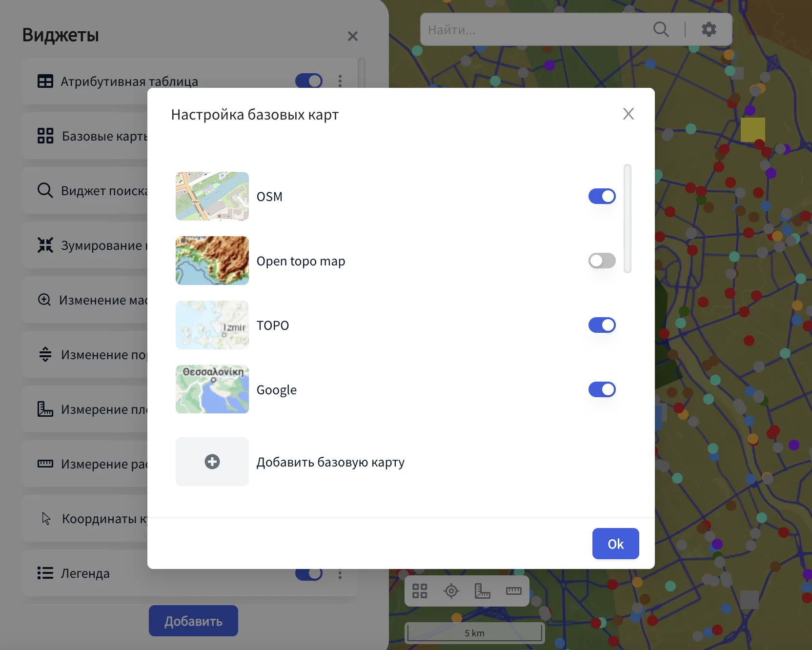Select the distance ruler icon in the bottom map toolbar
The height and width of the screenshot is (650, 812).
pos(514,591)
